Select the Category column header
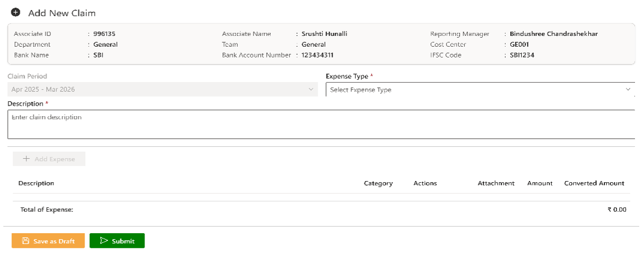644x262 pixels. point(378,183)
